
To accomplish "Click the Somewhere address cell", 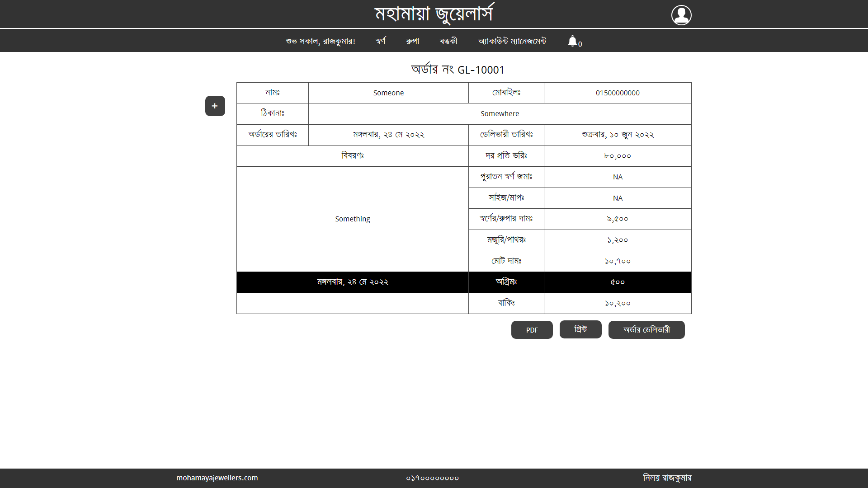I will [500, 113].
